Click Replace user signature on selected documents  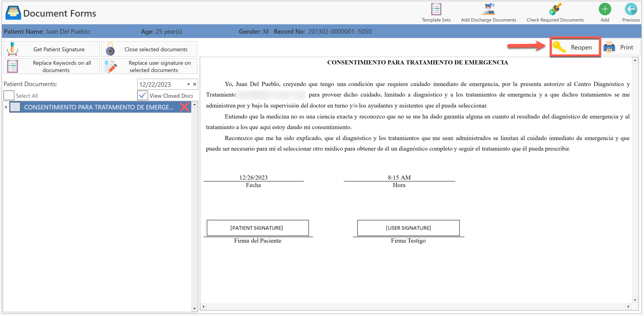(x=149, y=66)
